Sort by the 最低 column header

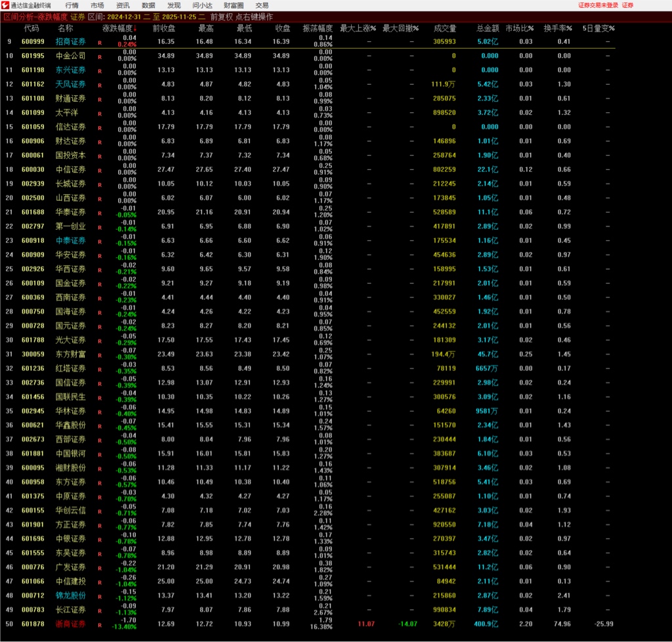[244, 28]
